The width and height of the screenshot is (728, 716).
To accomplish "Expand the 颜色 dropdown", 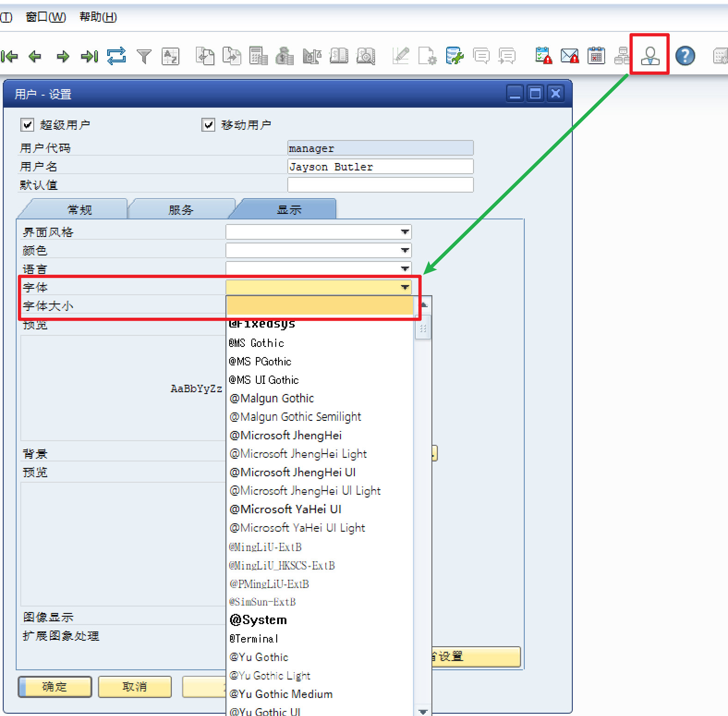I will [405, 250].
